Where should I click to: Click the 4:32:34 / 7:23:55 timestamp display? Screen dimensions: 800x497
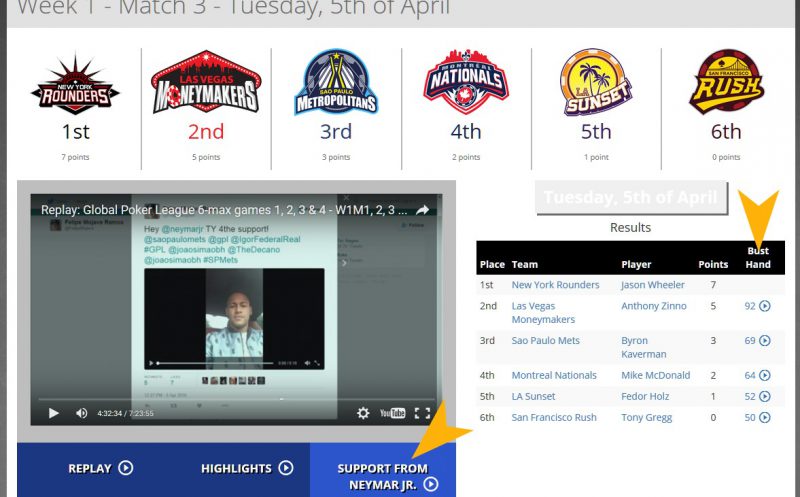[126, 413]
